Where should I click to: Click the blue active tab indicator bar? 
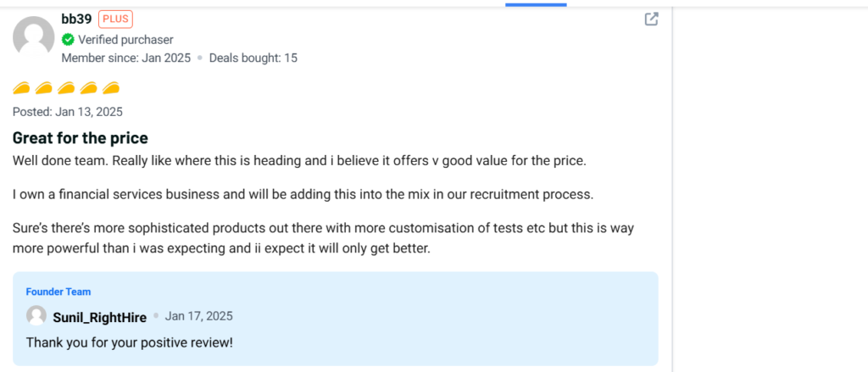pos(536,4)
